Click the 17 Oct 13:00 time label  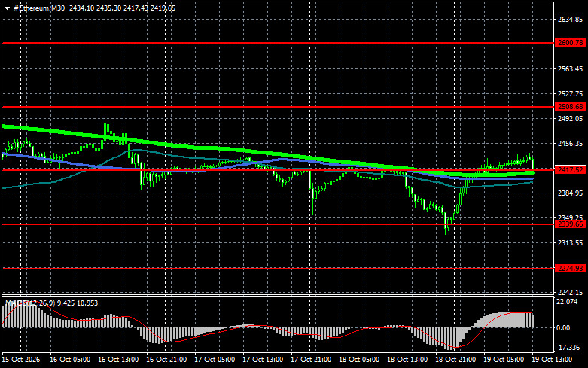click(263, 360)
